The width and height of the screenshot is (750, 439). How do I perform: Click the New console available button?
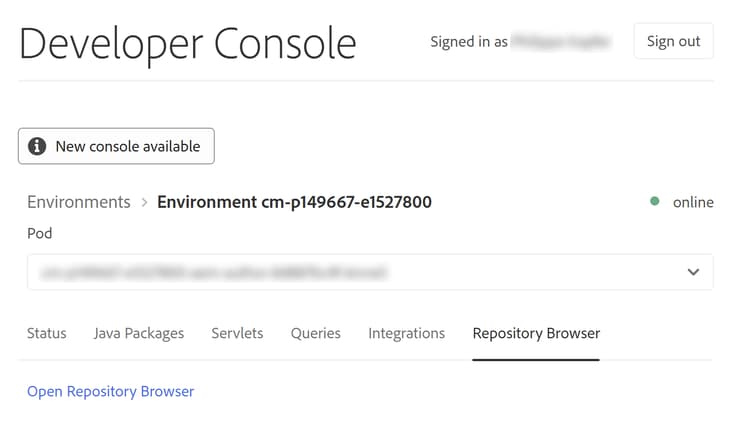[116, 146]
